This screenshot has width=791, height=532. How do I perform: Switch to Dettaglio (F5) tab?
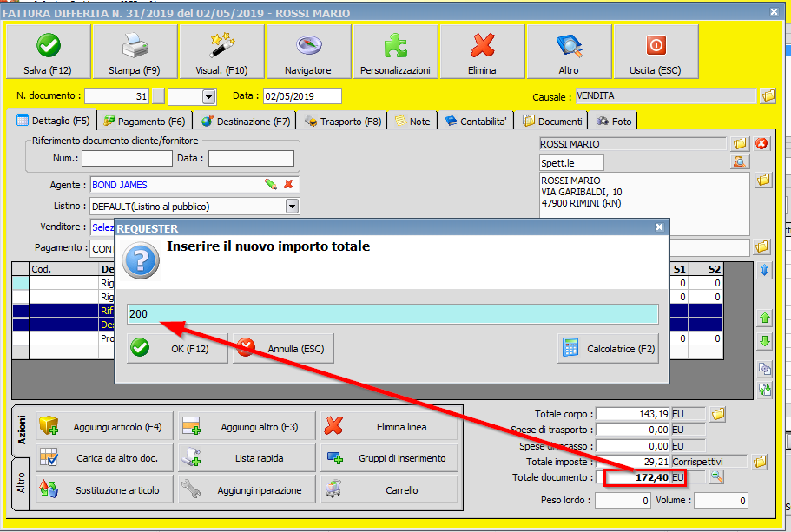click(x=53, y=121)
